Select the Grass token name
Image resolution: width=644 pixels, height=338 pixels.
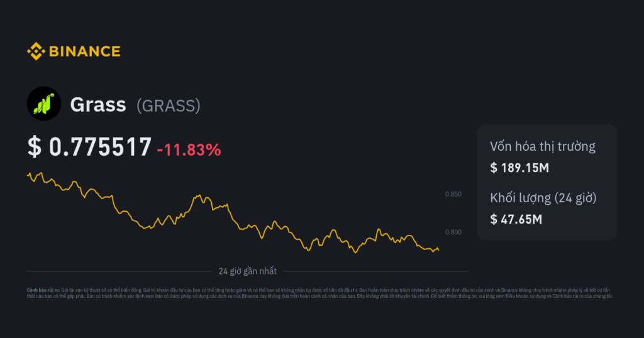98,105
